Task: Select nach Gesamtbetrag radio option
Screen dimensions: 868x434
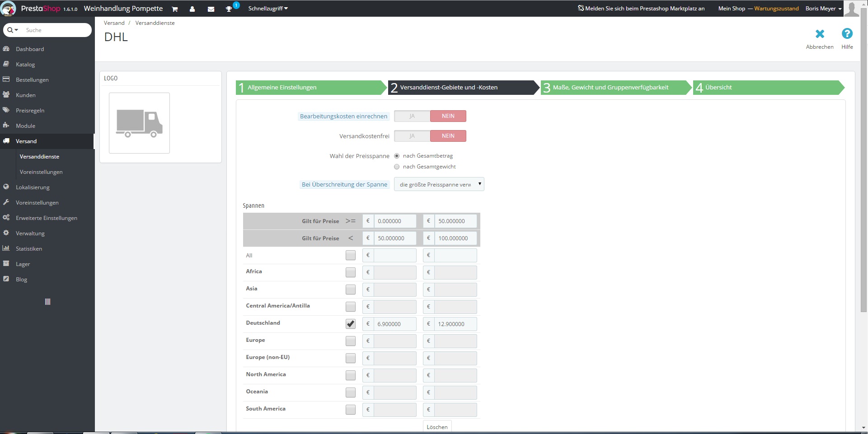Action: [x=397, y=156]
